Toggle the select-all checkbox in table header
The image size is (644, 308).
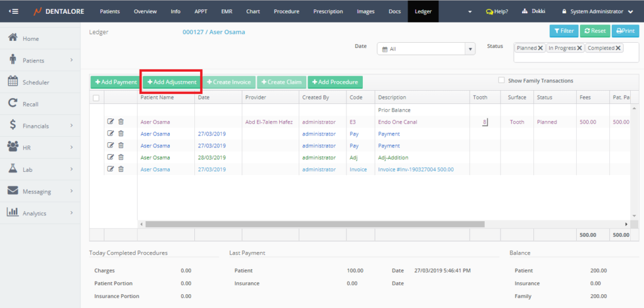(96, 98)
